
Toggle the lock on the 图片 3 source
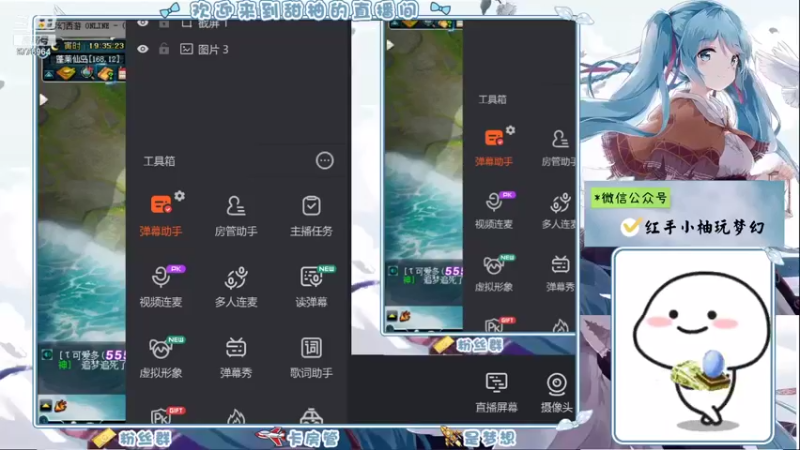164,49
